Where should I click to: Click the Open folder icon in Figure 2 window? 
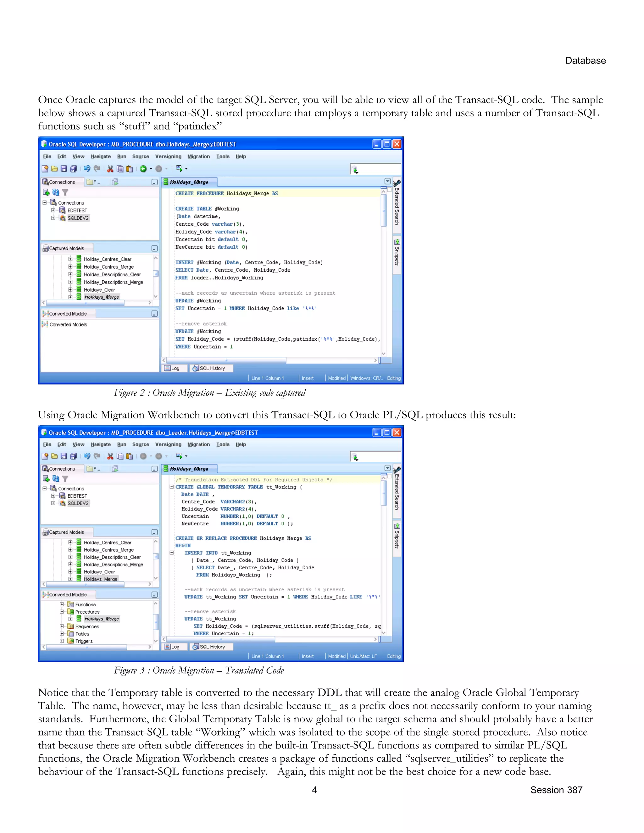(x=54, y=168)
